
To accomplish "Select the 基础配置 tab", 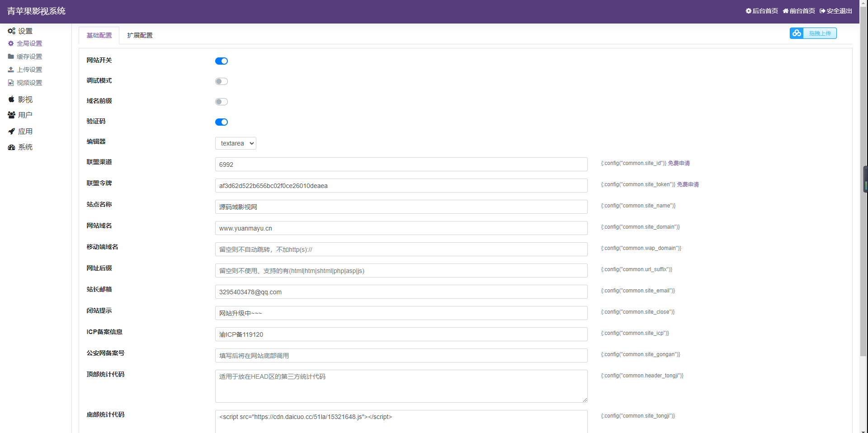I will click(99, 35).
